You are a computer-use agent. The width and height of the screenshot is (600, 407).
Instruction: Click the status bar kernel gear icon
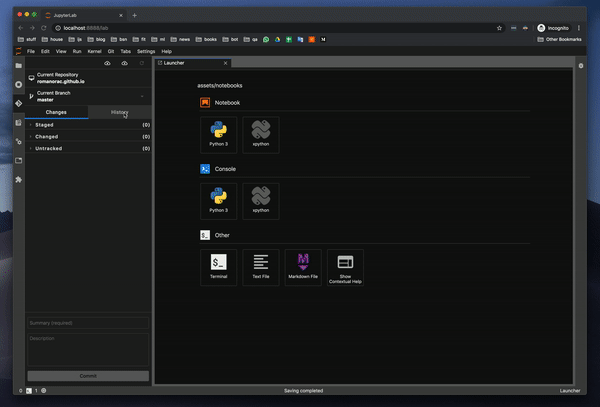[44, 391]
